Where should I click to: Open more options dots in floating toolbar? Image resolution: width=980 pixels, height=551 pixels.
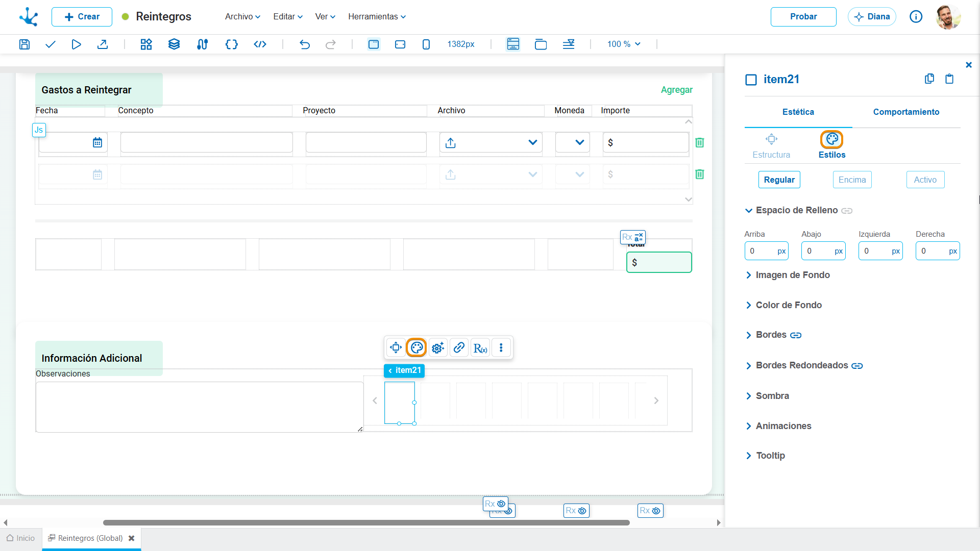501,347
